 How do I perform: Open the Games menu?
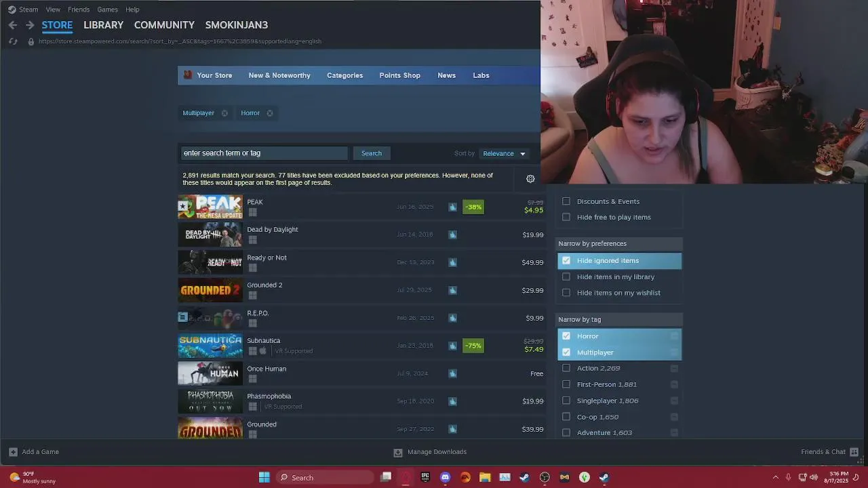point(108,9)
